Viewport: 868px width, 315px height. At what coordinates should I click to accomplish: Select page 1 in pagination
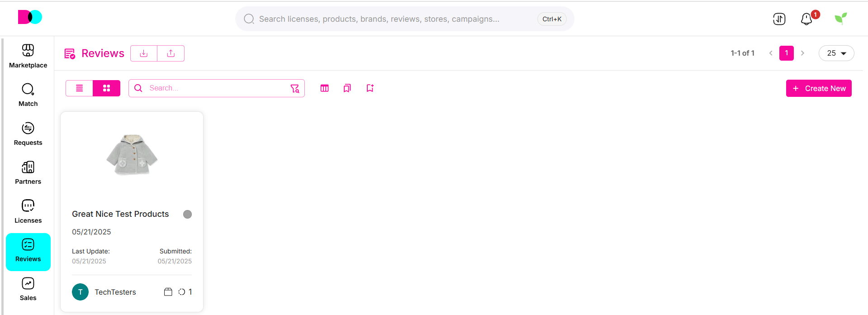787,53
